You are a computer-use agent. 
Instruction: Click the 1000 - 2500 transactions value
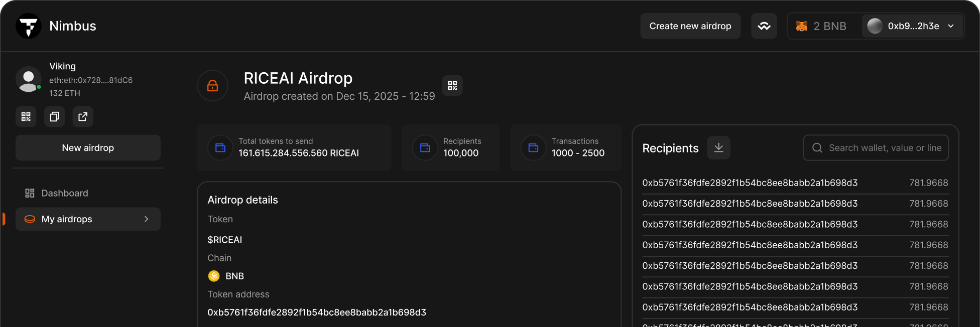[578, 153]
